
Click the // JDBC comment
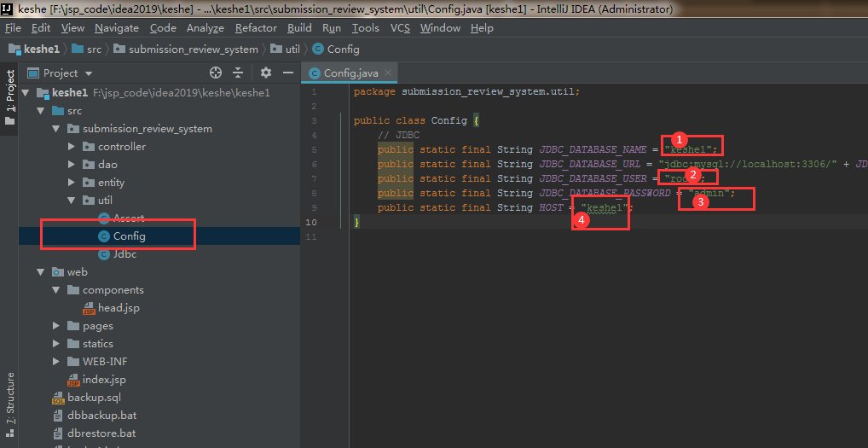(398, 135)
